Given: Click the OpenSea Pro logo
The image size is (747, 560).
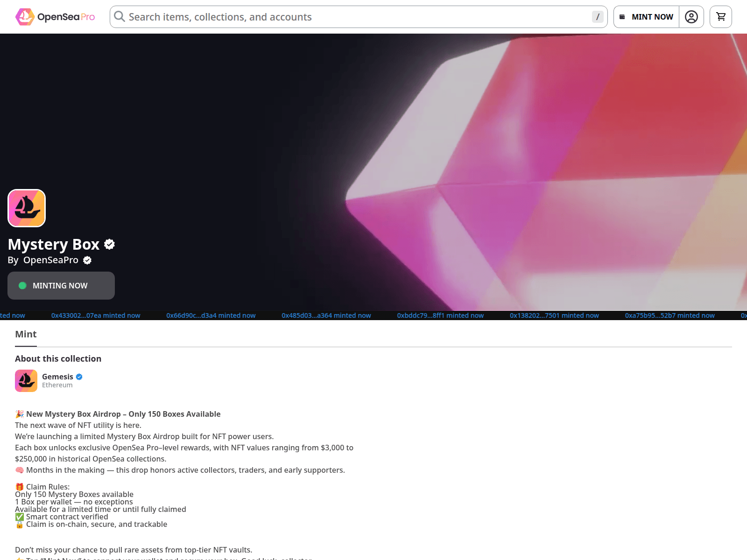Looking at the screenshot, I should tap(55, 17).
